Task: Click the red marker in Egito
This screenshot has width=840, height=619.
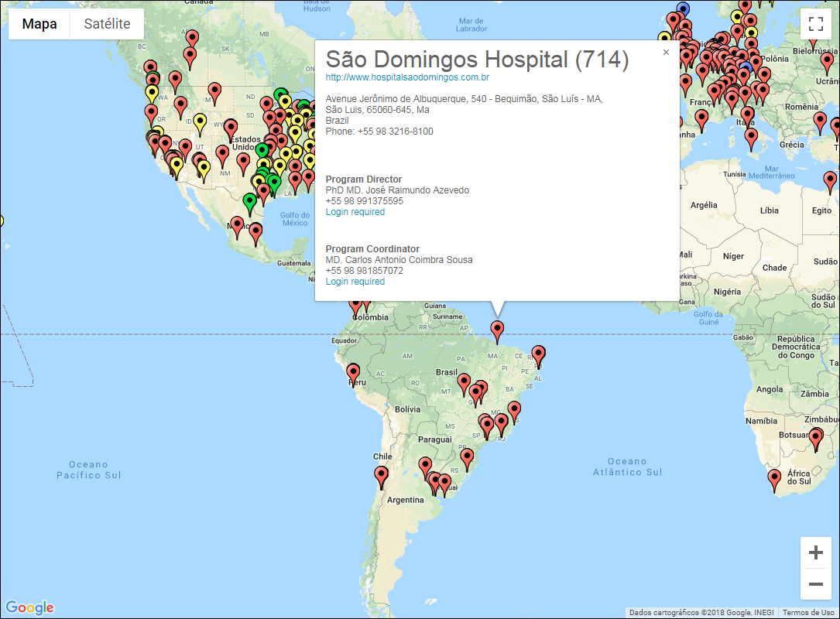Action: pos(830,181)
